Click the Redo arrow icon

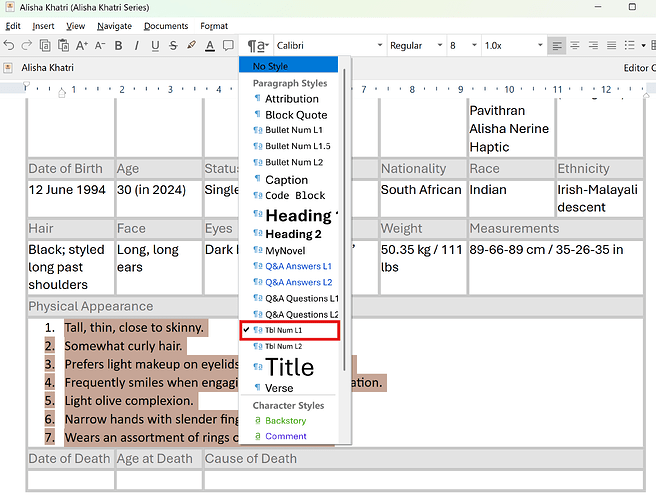tap(27, 45)
